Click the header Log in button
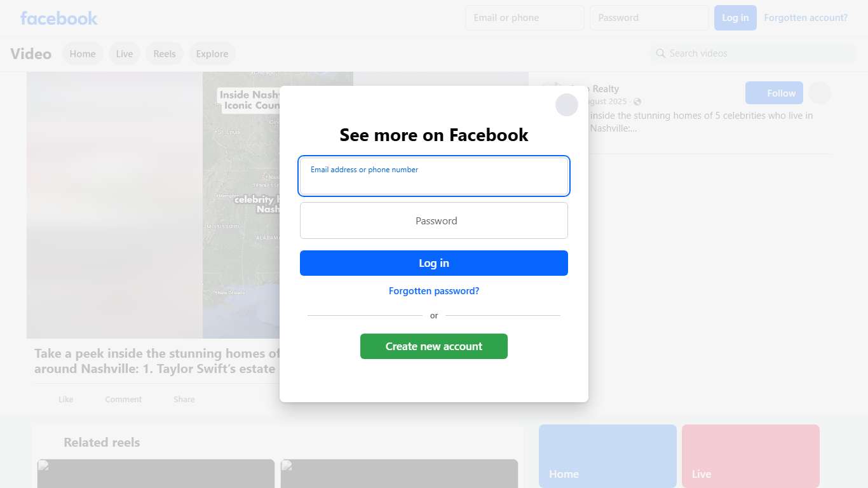 (735, 18)
